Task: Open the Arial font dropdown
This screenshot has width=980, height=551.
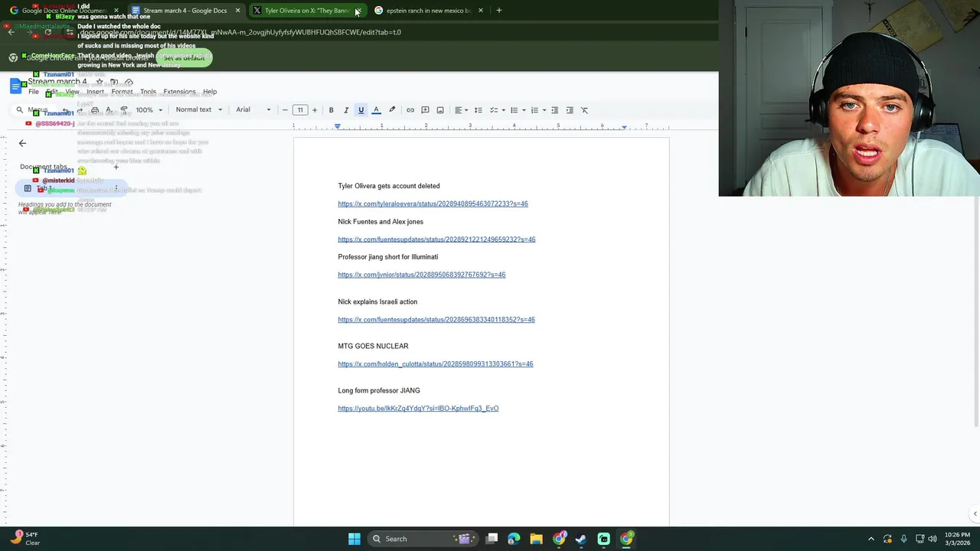Action: [253, 109]
